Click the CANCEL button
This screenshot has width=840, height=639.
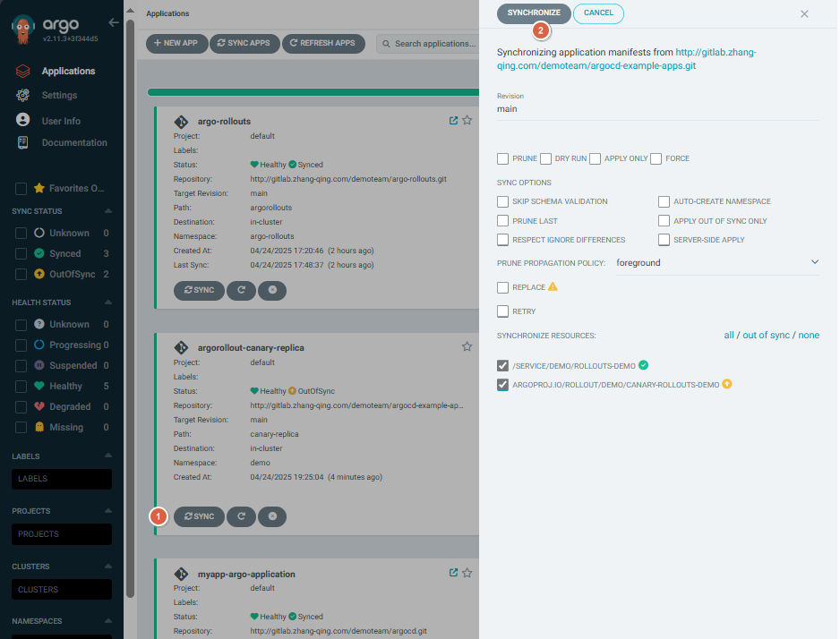(x=598, y=13)
